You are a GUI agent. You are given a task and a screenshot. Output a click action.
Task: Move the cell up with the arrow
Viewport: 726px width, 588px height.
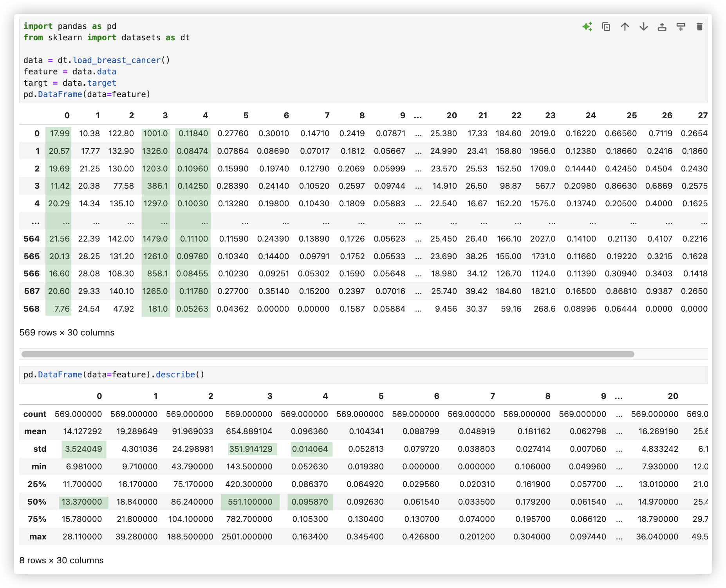[x=625, y=27]
